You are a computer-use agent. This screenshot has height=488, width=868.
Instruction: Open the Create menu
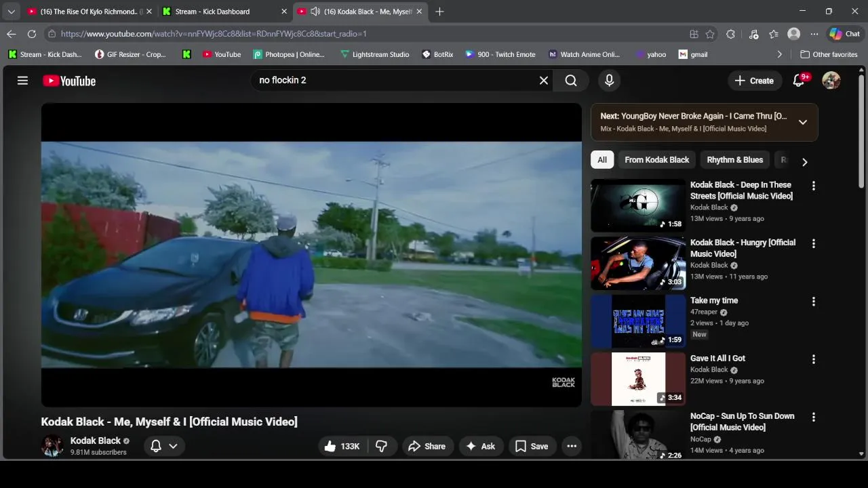tap(754, 81)
